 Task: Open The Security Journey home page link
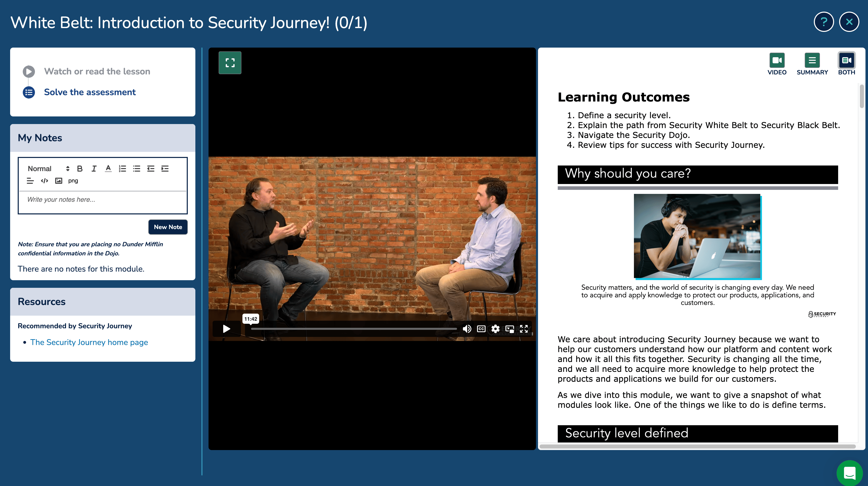(89, 342)
